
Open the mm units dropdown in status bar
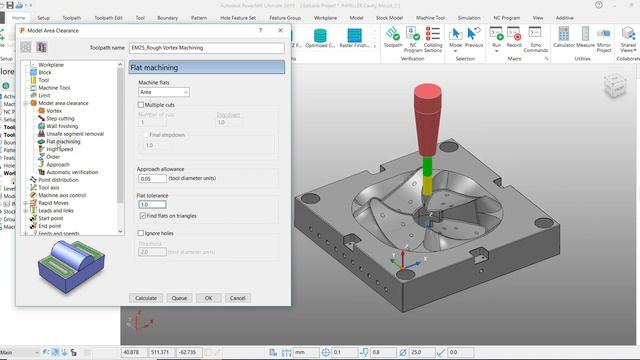point(306,352)
